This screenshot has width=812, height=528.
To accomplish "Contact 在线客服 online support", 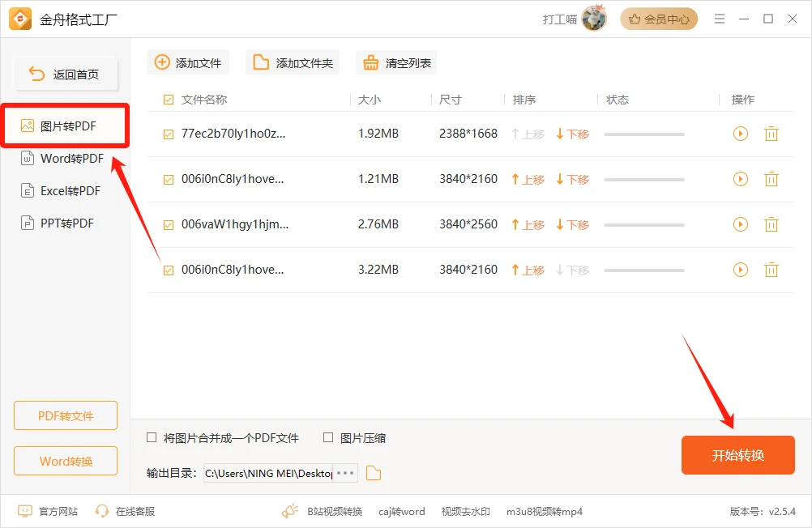I will (125, 512).
